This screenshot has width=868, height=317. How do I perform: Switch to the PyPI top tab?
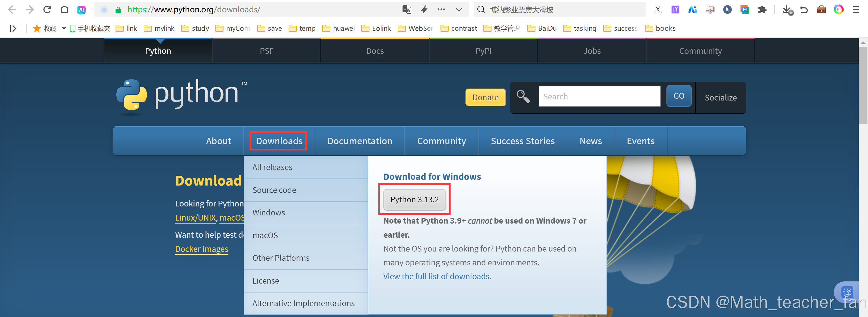click(x=484, y=51)
